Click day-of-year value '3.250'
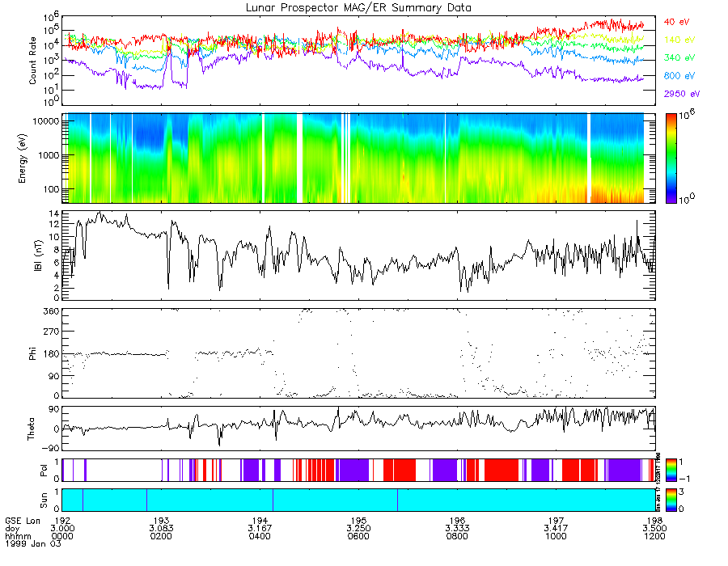The height and width of the screenshot is (566, 728). pos(358,529)
